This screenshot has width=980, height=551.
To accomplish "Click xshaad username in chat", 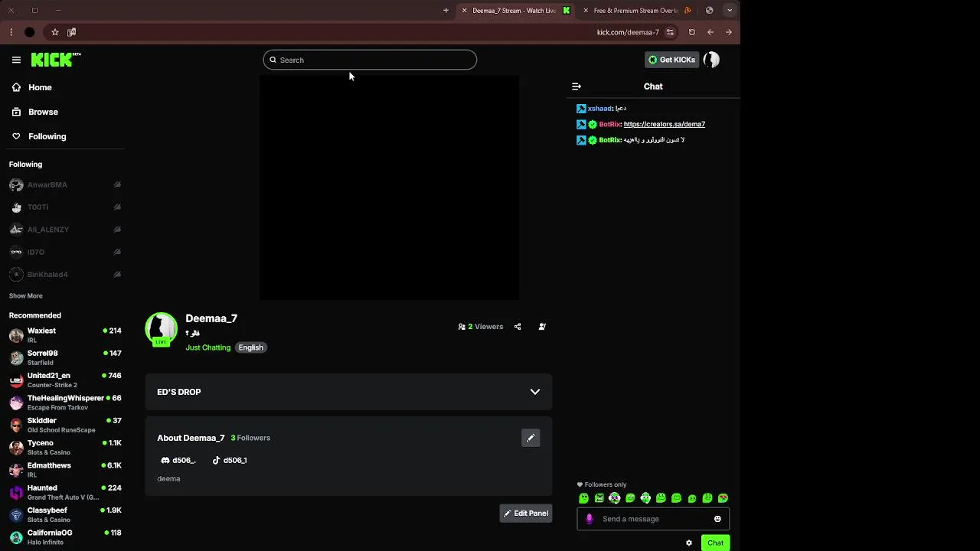I will point(599,109).
